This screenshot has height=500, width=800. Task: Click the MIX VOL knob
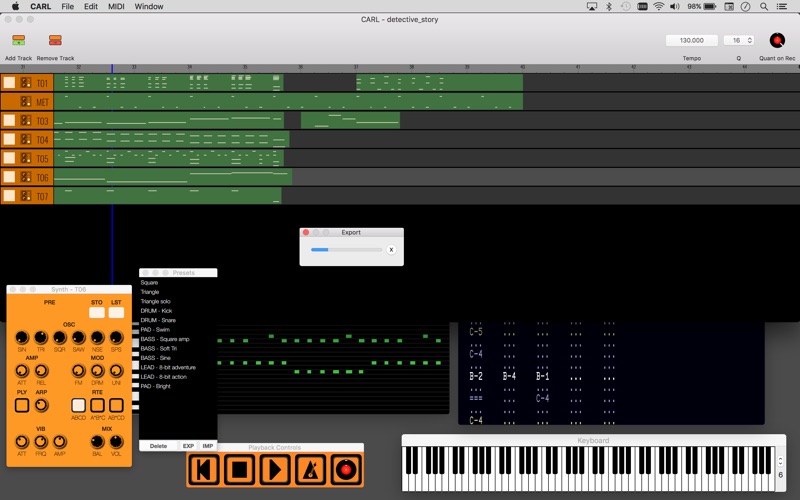click(116, 441)
